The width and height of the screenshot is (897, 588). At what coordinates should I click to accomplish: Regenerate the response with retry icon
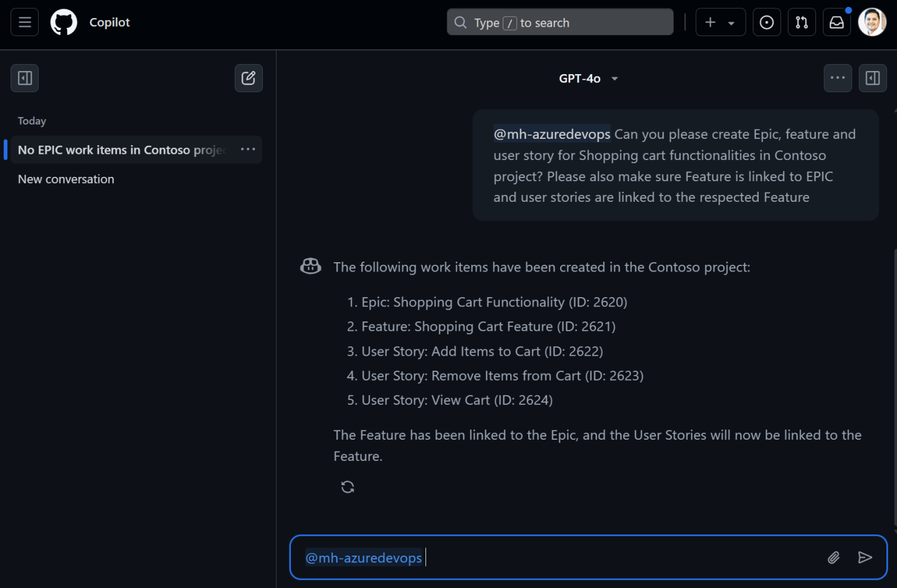pos(348,487)
